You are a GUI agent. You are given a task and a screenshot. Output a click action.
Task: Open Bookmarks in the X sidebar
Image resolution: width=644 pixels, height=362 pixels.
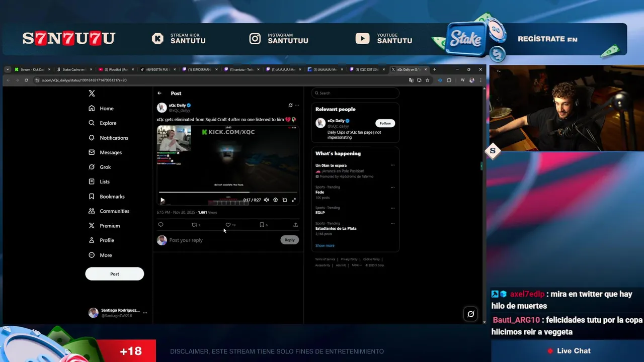(x=106, y=197)
